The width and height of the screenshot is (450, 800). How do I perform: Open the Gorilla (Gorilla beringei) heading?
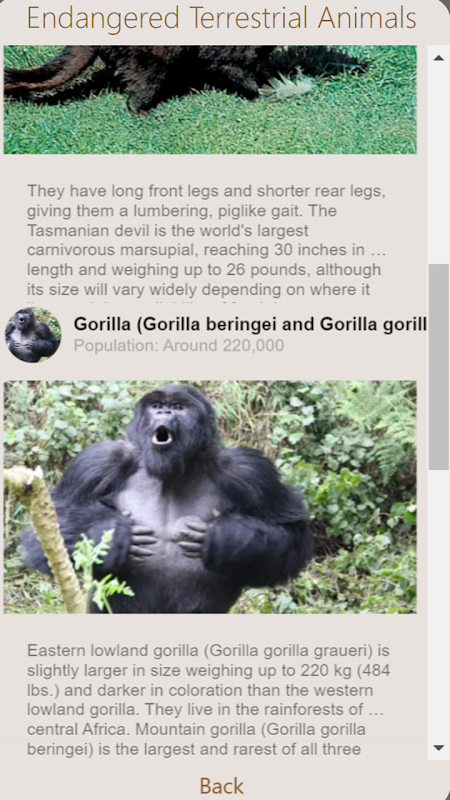pos(250,324)
